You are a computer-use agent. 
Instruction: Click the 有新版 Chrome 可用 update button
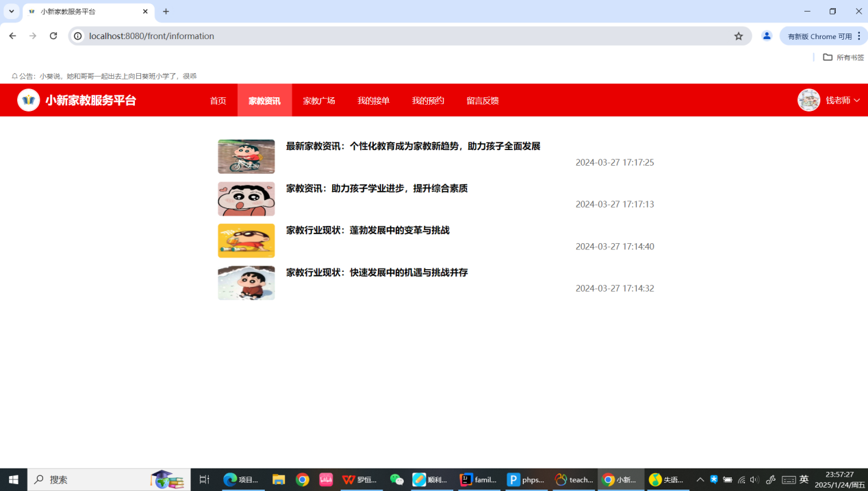[819, 36]
